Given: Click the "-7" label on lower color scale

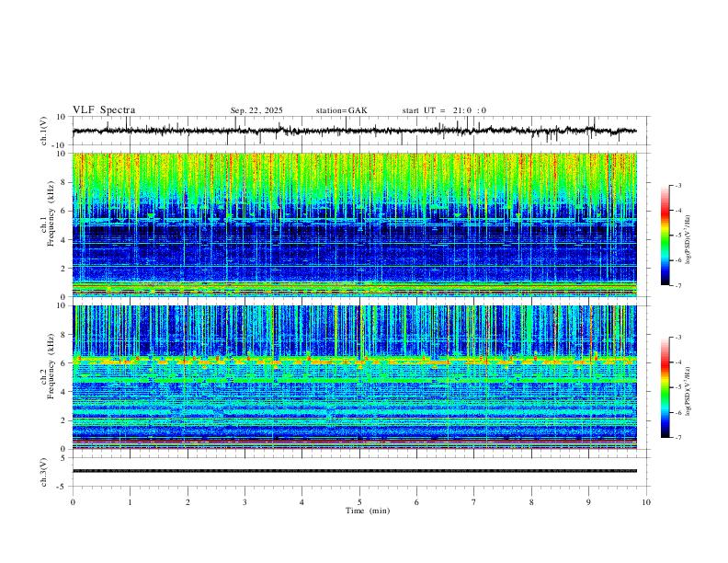Looking at the screenshot, I should [677, 438].
